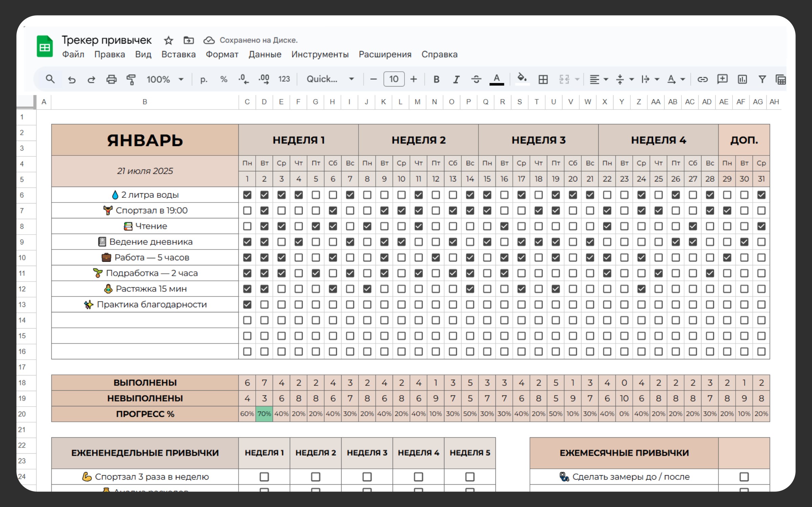Image resolution: width=812 pixels, height=507 pixels.
Task: Uncheck Практика благодарности for day 1
Action: coord(247,305)
